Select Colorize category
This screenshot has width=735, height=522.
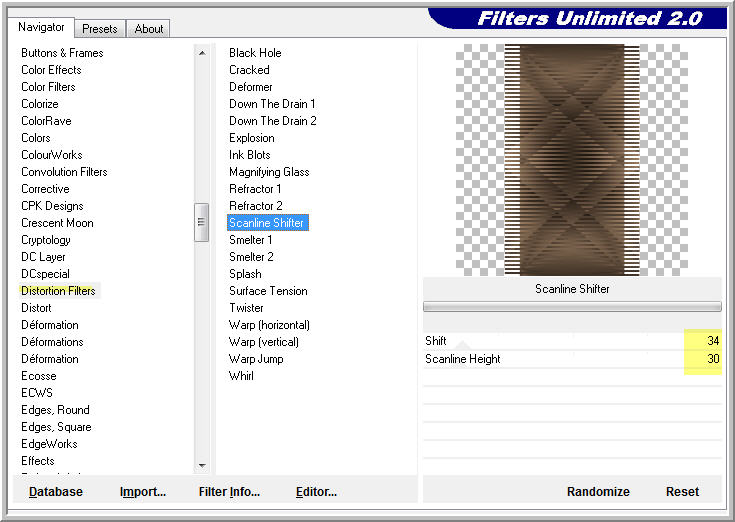pos(40,104)
